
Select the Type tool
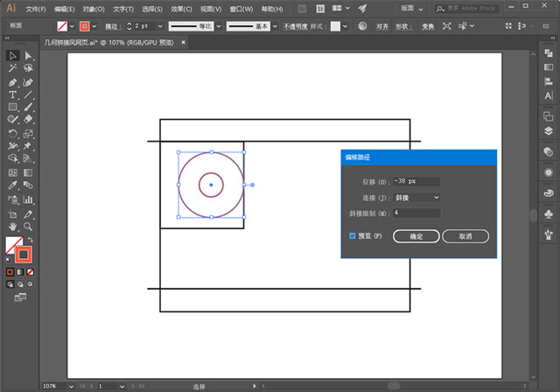pyautogui.click(x=13, y=94)
